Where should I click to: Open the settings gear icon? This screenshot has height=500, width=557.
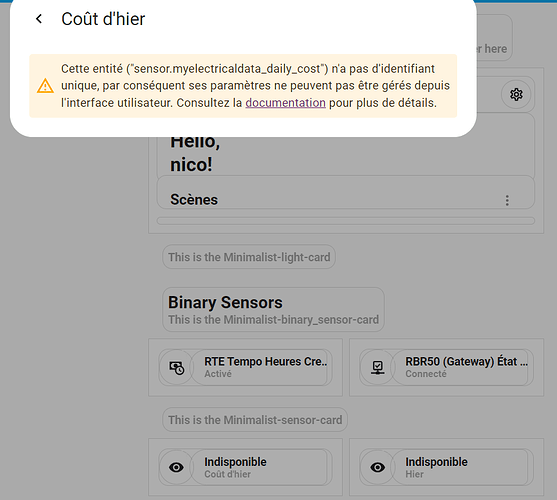[516, 94]
